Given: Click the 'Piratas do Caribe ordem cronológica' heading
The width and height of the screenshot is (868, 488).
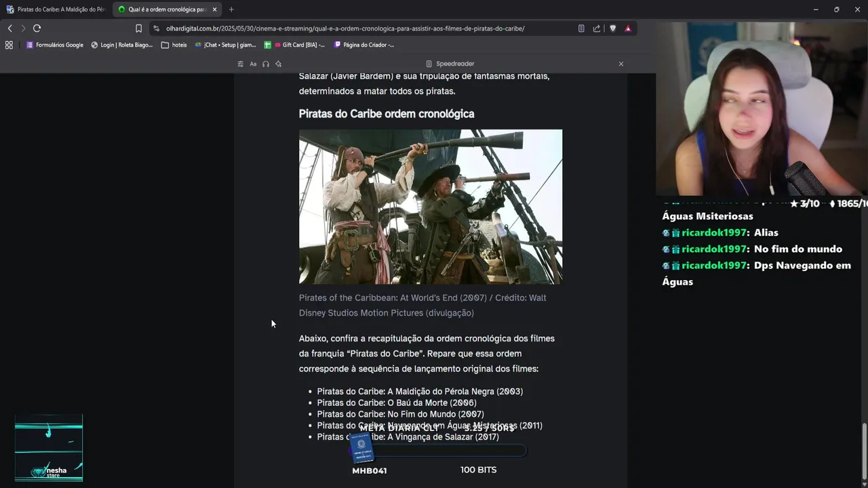Looking at the screenshot, I should click(x=387, y=113).
